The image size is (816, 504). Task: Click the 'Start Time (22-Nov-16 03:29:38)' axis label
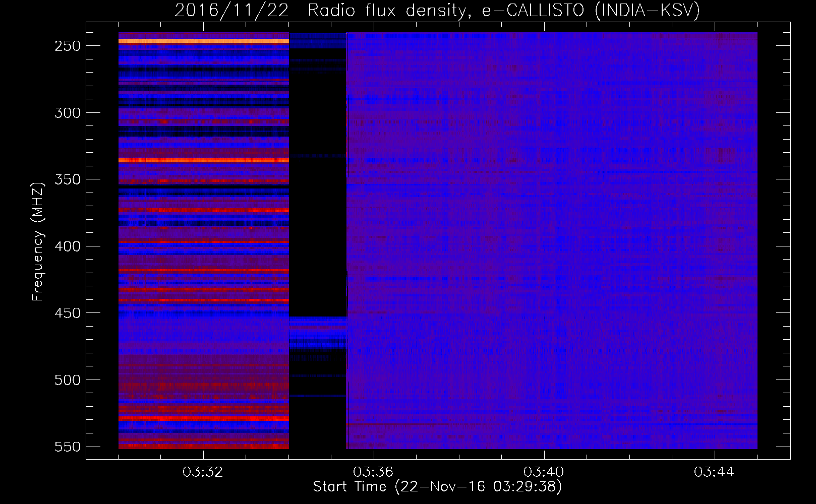(437, 487)
